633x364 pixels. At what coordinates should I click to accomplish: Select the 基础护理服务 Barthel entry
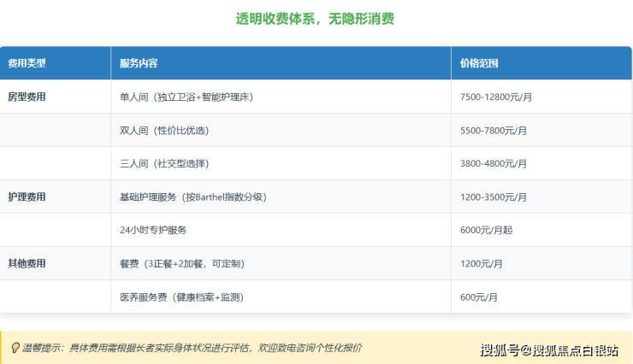click(x=193, y=197)
